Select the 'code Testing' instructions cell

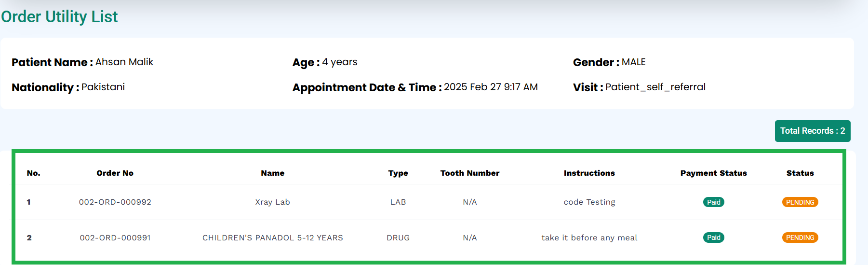coord(589,202)
